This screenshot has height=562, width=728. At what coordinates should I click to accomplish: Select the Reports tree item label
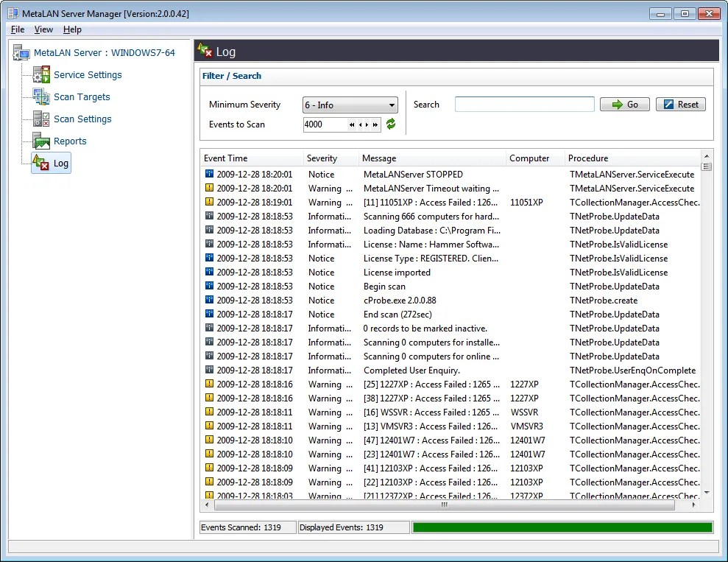pos(70,141)
